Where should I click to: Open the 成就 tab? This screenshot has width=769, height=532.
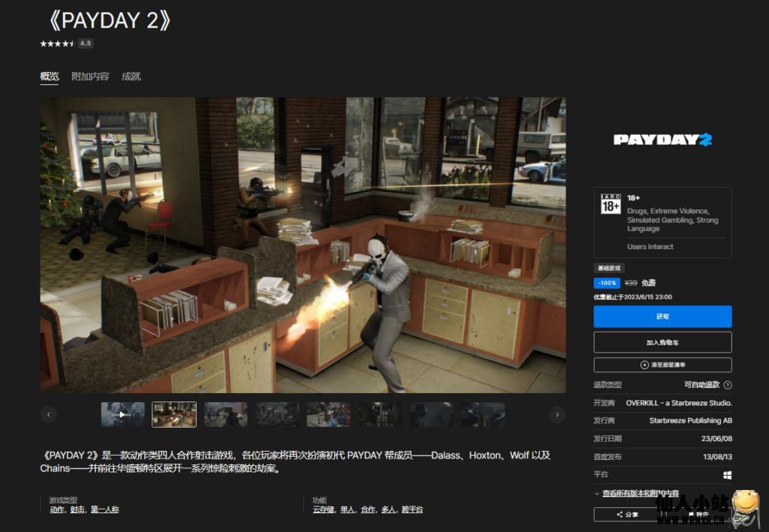pyautogui.click(x=131, y=77)
